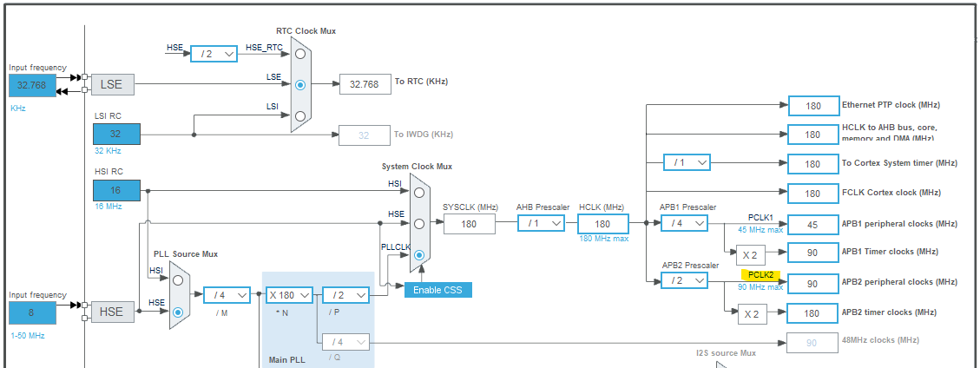Click the FCLK Cortex clock 180 field

pyautogui.click(x=812, y=194)
